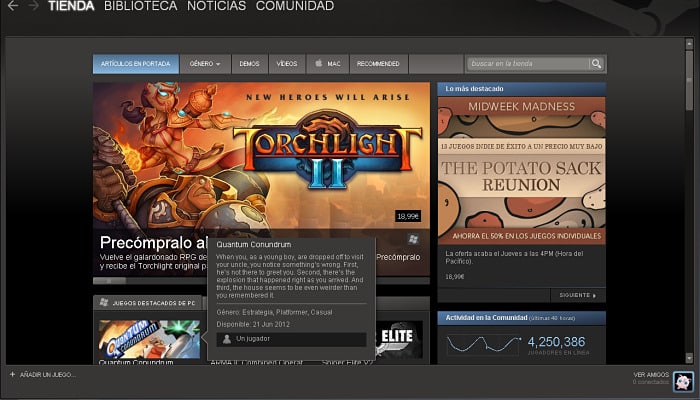The image size is (700, 400).
Task: Click the magnifying glass search icon
Action: click(596, 64)
